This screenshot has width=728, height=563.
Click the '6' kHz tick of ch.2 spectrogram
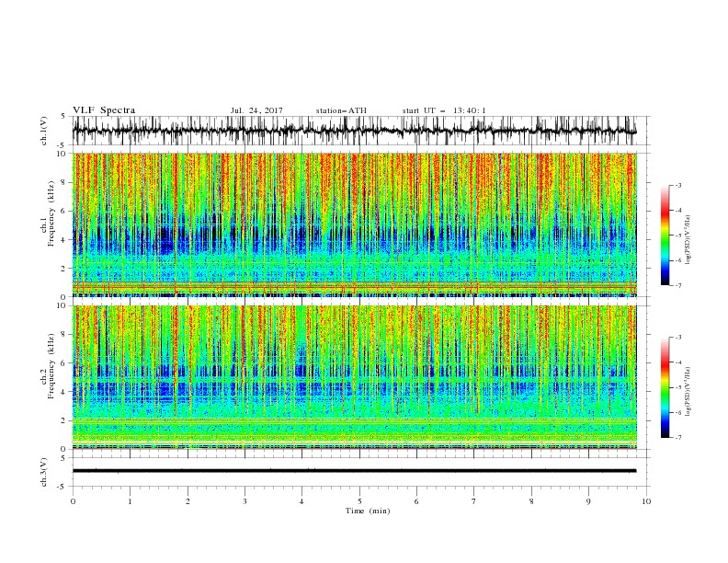[x=65, y=363]
